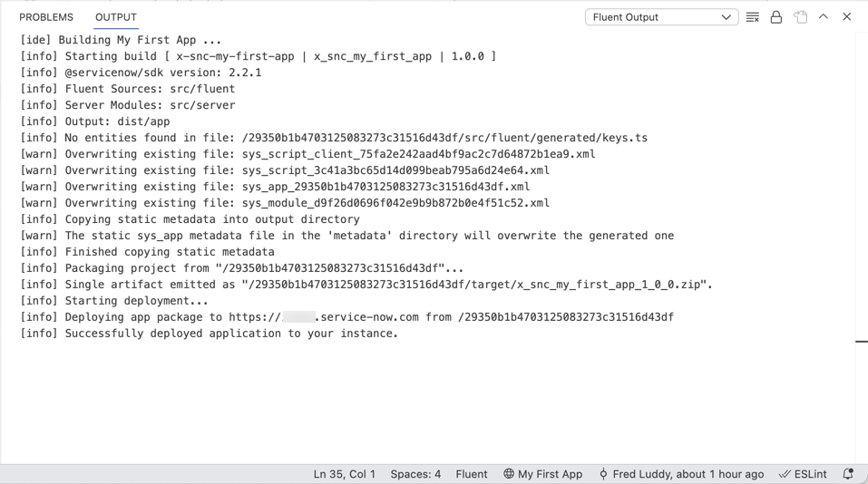Click the x_snc_my_first_app_1_0_0.zip artifact path
The height and width of the screenshot is (484, 868).
pos(473,285)
